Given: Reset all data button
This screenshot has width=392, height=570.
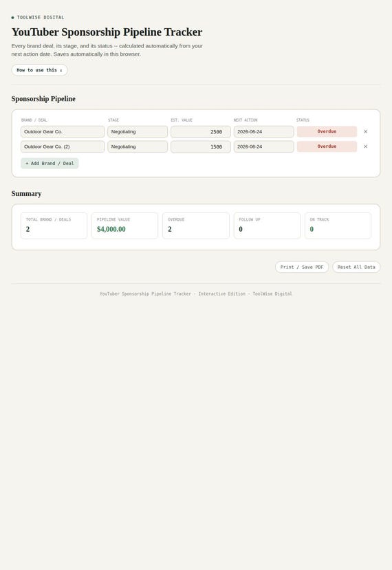Looking at the screenshot, I should tap(356, 267).
